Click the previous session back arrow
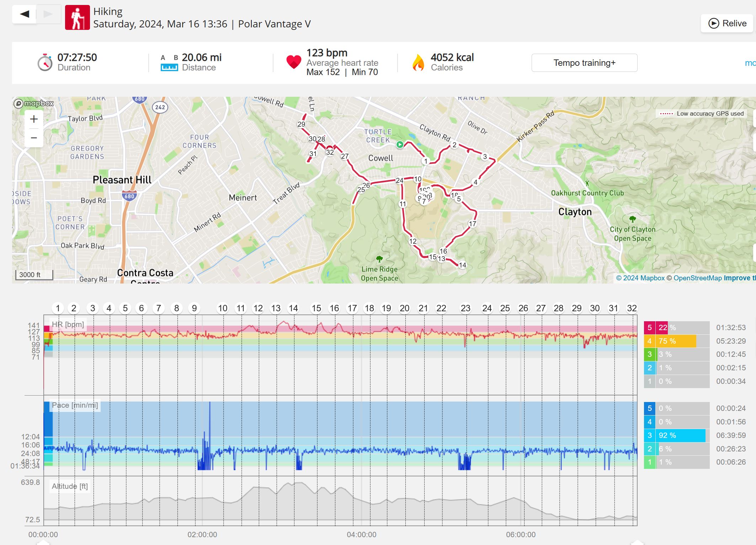This screenshot has width=756, height=545. [x=24, y=14]
